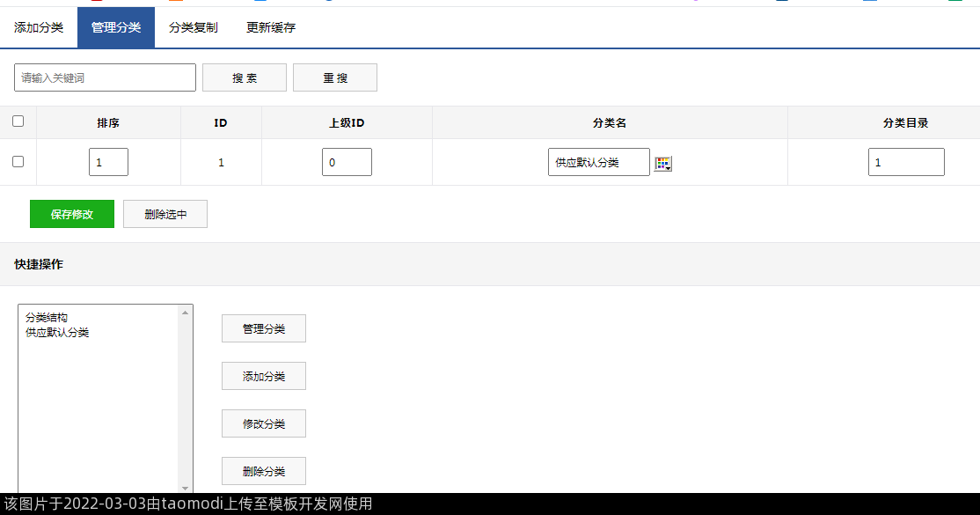
Task: Click the list scrollbar up arrow
Action: pyautogui.click(x=185, y=312)
